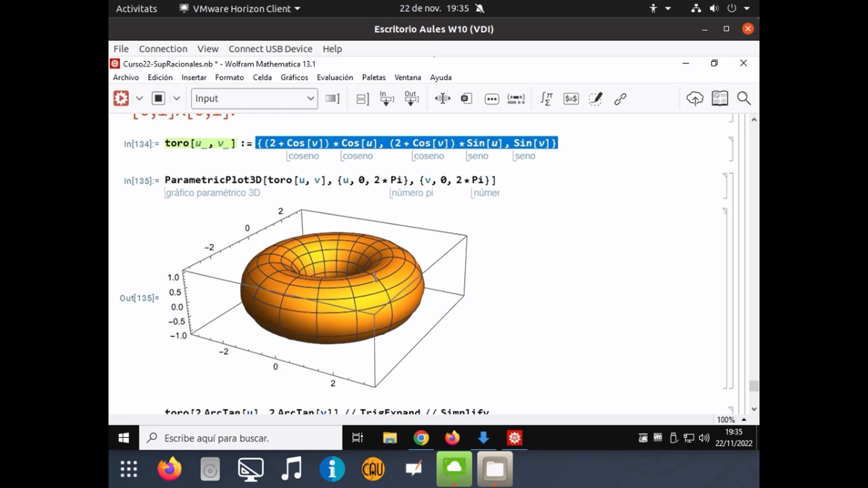Click the Evaluación menu item
The height and width of the screenshot is (488, 868).
coord(334,77)
